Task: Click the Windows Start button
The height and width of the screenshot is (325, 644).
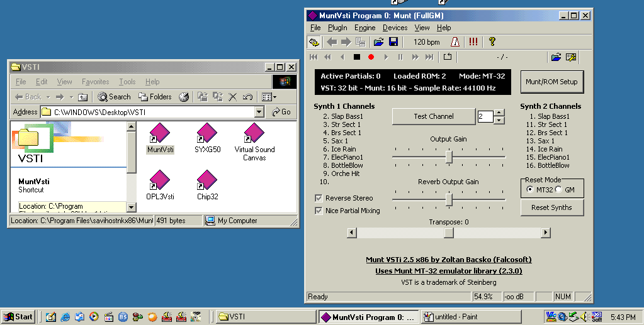Action: (x=18, y=317)
